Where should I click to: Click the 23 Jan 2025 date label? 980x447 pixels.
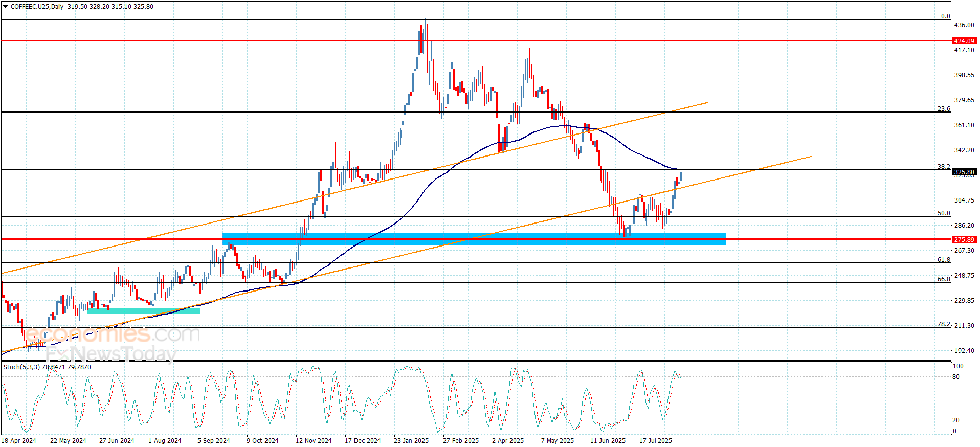pyautogui.click(x=411, y=441)
